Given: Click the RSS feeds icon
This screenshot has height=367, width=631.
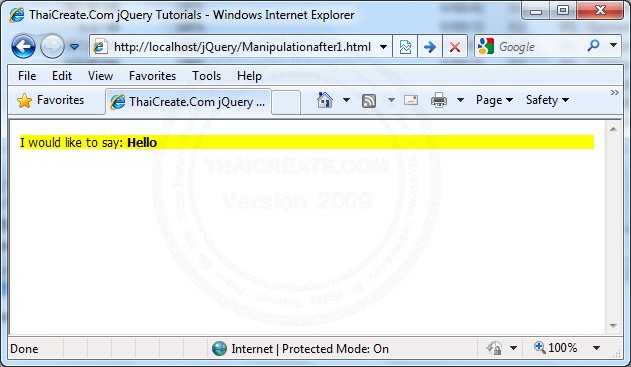Looking at the screenshot, I should point(369,101).
